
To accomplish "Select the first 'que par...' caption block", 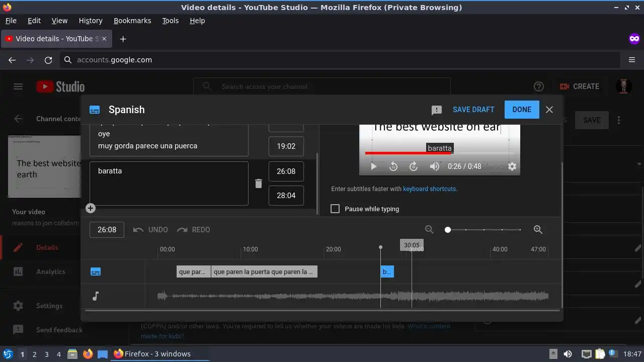I will [x=193, y=272].
